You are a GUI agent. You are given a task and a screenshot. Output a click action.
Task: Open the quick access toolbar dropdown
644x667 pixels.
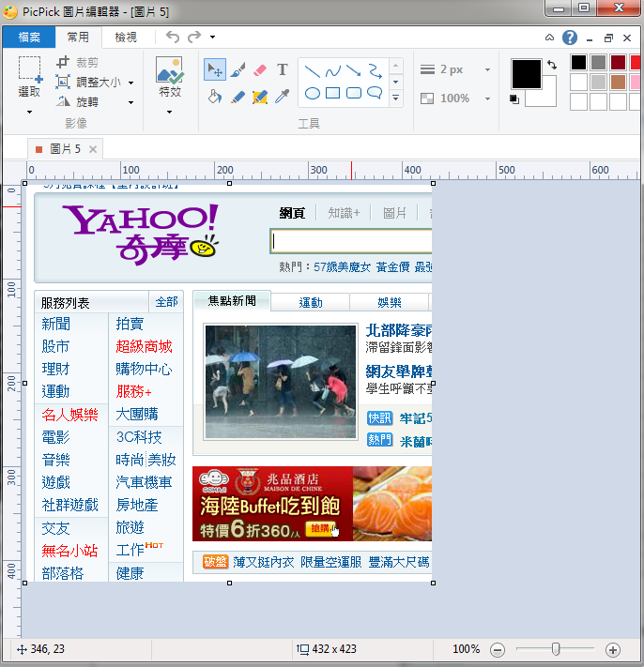212,37
